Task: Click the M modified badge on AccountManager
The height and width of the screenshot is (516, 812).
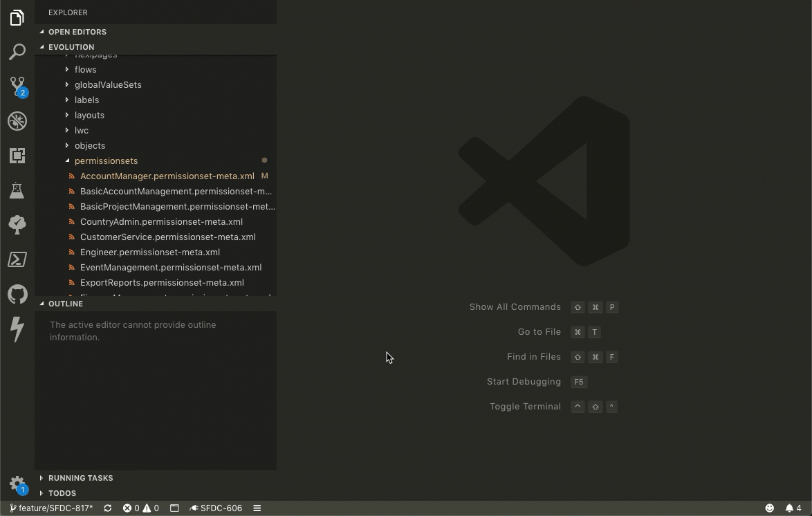Action: coord(265,176)
